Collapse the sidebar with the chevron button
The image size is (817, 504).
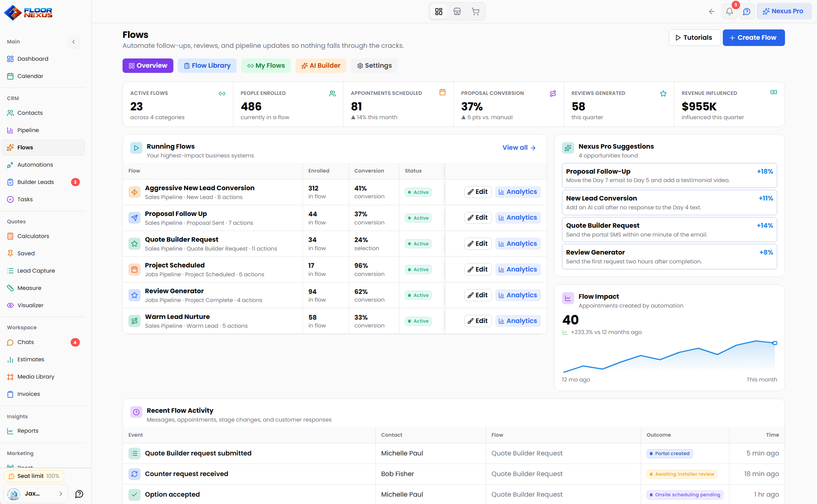74,42
